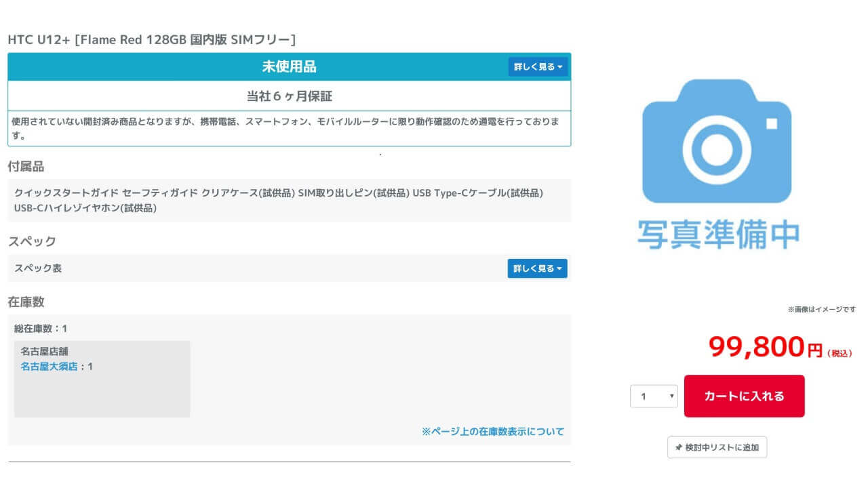Click the スペック表 label
The height and width of the screenshot is (488, 868).
tap(38, 268)
